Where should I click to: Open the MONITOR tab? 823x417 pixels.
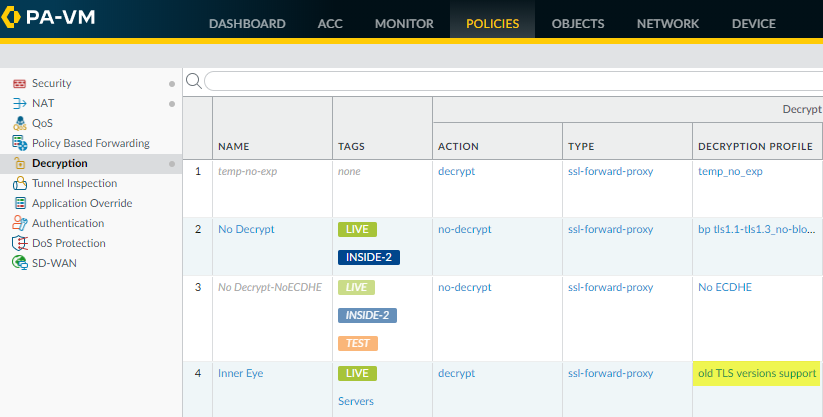404,24
